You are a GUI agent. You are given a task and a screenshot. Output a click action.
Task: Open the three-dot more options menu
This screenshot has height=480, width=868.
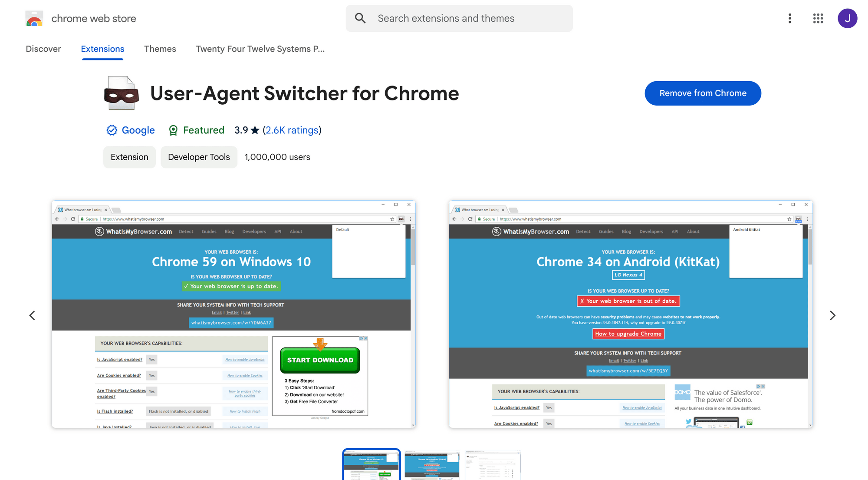point(790,18)
